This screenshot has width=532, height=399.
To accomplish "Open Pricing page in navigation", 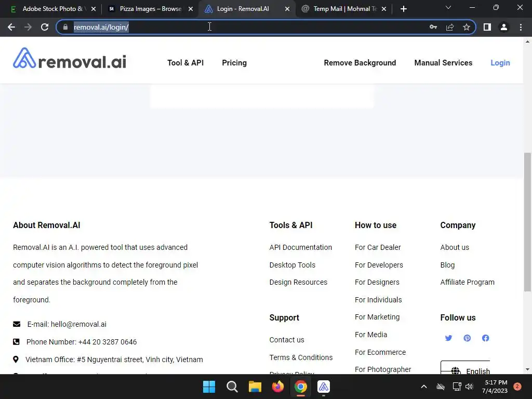I will click(234, 63).
